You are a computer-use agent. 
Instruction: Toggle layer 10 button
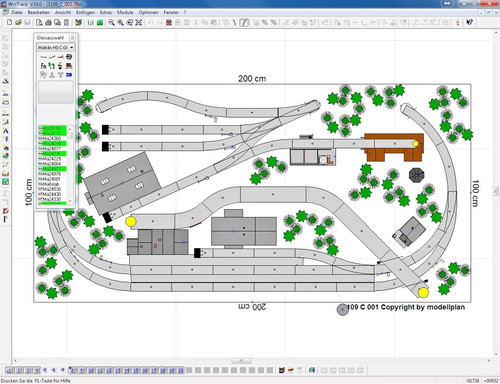coord(91,370)
